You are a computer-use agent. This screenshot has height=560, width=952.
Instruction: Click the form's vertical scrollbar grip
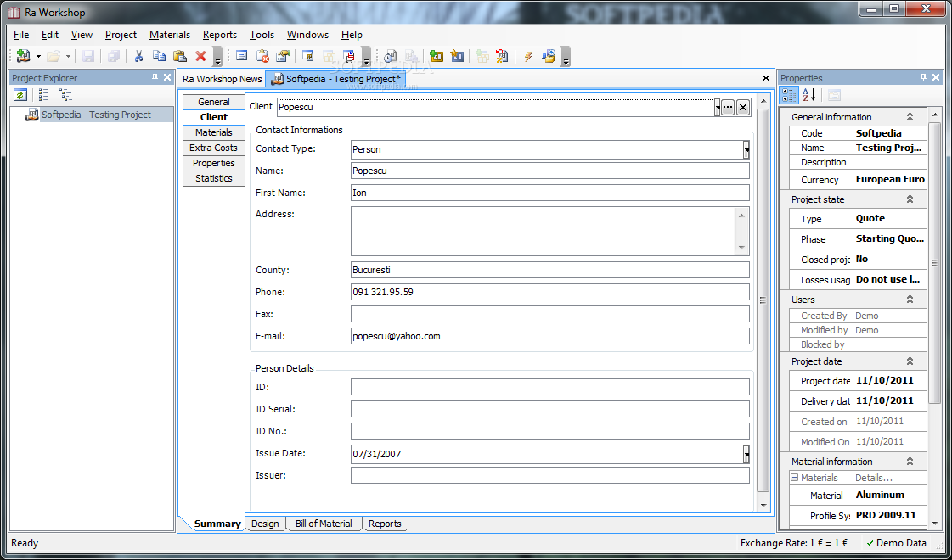coord(763,300)
